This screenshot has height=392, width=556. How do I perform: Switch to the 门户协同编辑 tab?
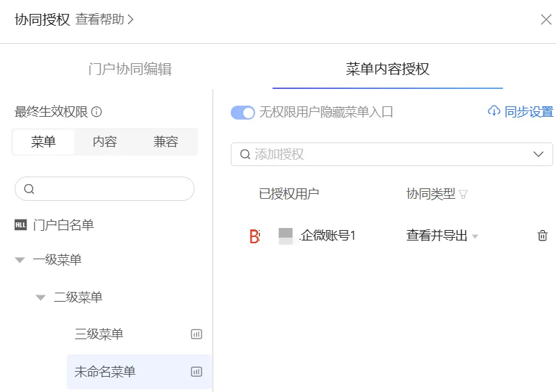click(x=130, y=69)
